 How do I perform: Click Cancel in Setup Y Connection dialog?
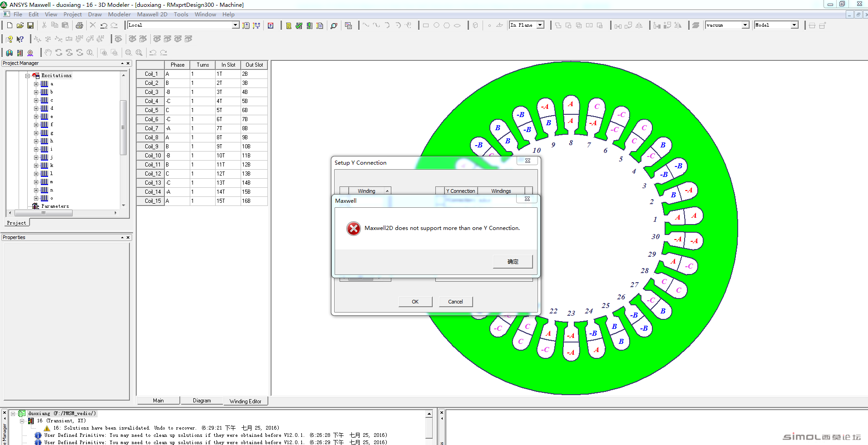click(455, 302)
